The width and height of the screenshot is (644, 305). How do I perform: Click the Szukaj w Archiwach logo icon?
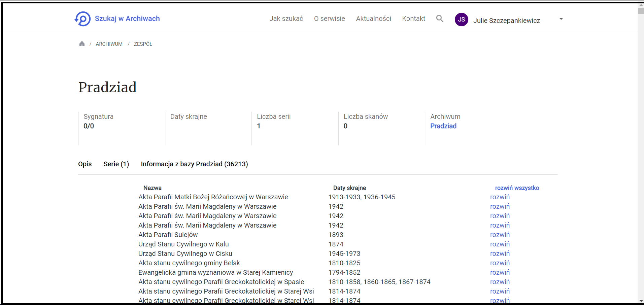coord(82,19)
